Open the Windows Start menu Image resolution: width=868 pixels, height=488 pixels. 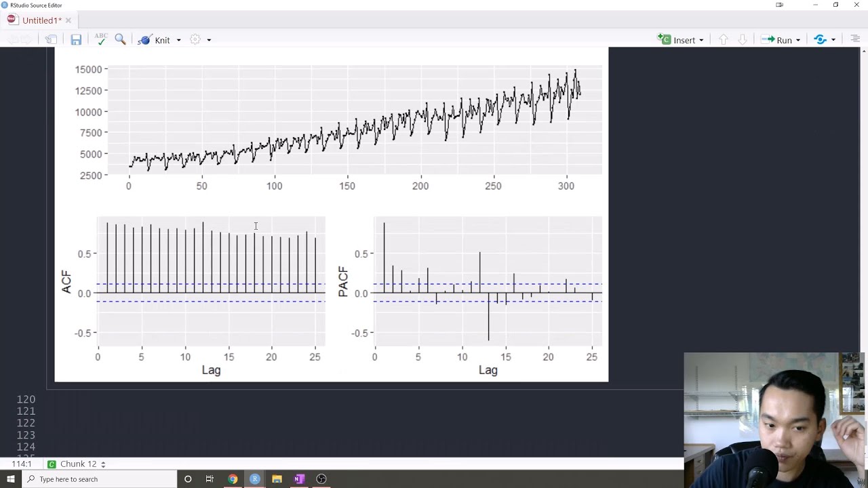(x=11, y=479)
